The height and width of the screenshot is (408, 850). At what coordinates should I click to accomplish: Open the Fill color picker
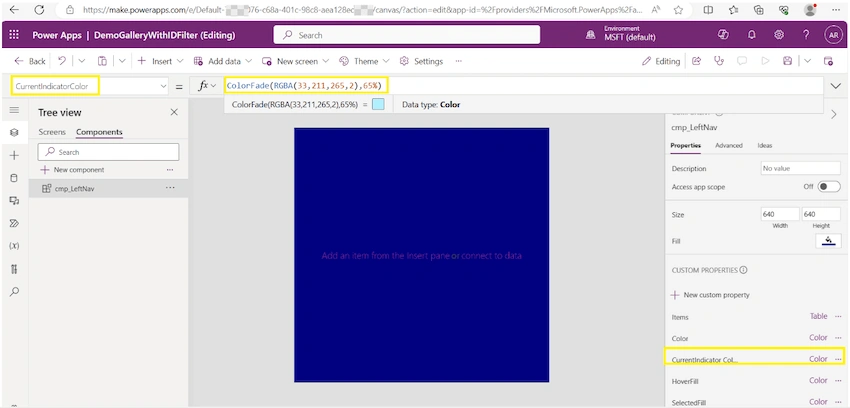[828, 241]
